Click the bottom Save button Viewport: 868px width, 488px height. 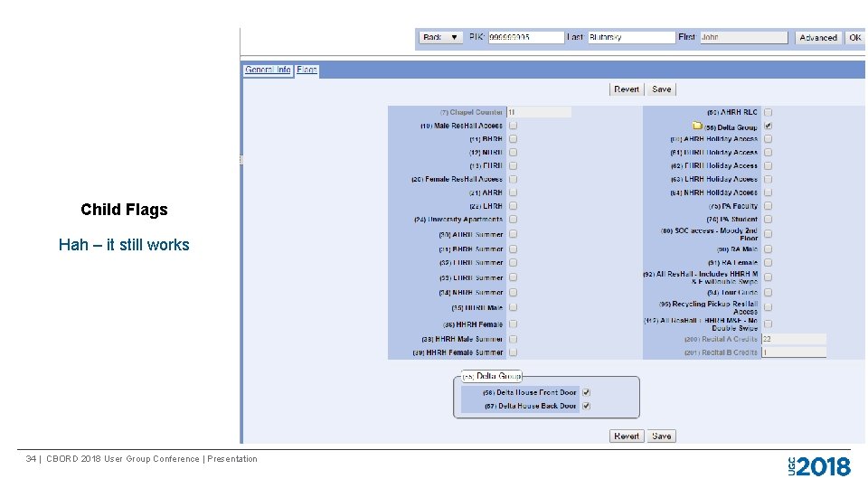[661, 436]
